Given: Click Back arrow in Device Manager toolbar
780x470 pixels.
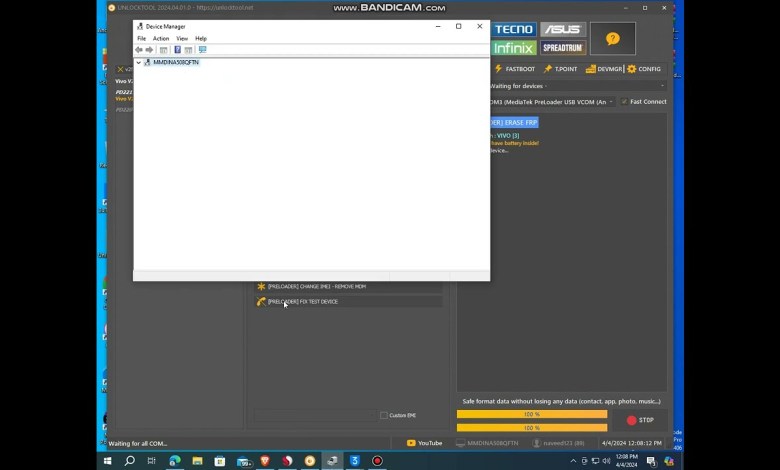Looking at the screenshot, I should click(x=139, y=50).
